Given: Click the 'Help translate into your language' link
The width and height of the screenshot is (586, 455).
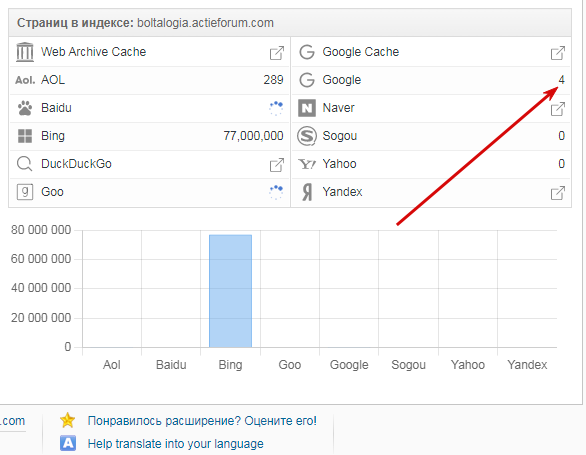Looking at the screenshot, I should 175,444.
